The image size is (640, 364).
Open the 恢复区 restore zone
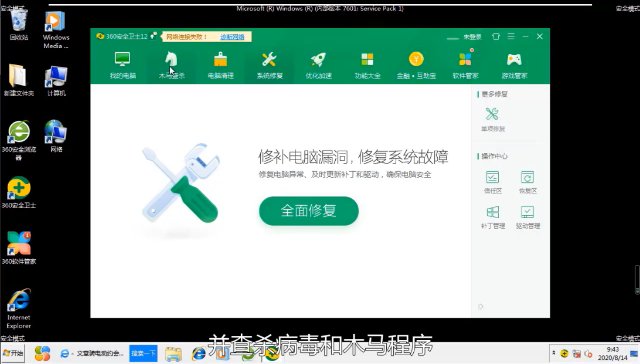click(527, 182)
